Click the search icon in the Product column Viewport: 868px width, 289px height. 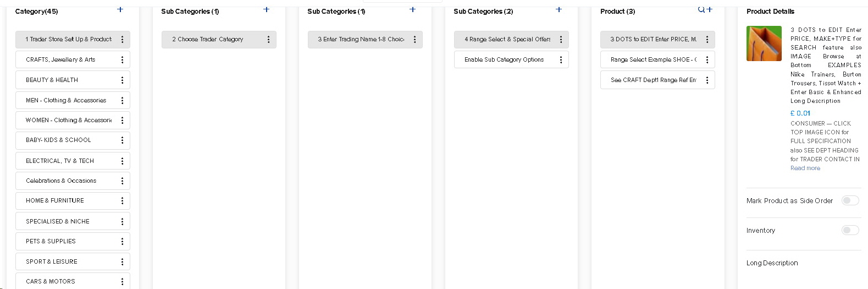(701, 9)
